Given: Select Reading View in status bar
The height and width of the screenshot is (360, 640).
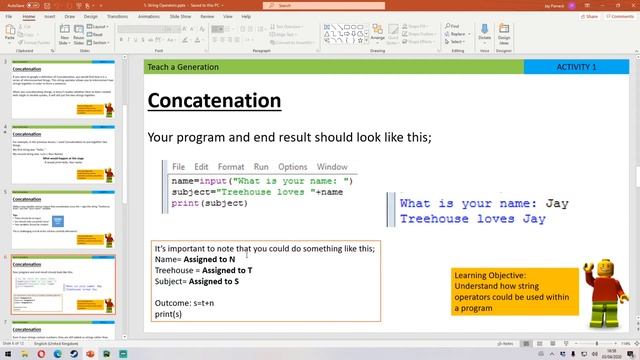Looking at the screenshot, I should point(553,344).
